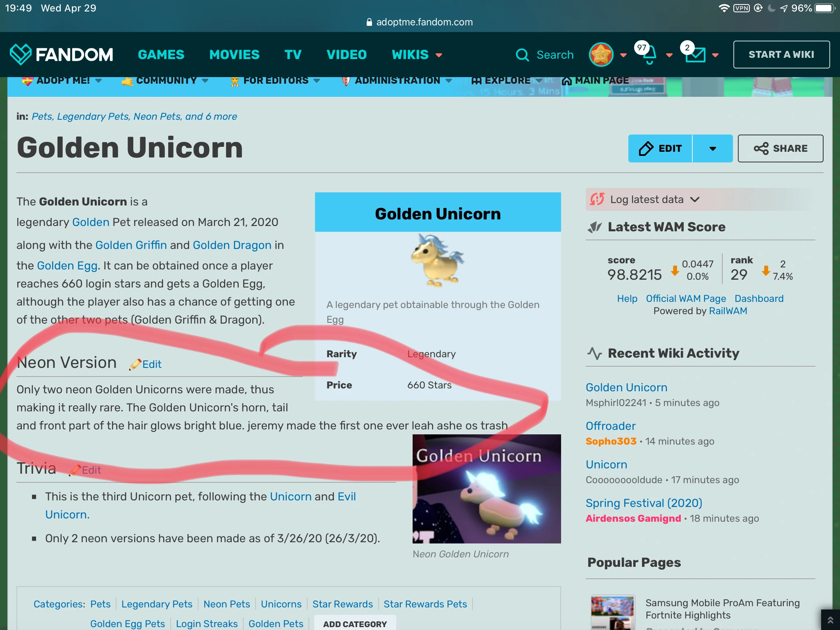This screenshot has width=840, height=630.
Task: Click the Edit pencil button
Action: click(x=660, y=148)
